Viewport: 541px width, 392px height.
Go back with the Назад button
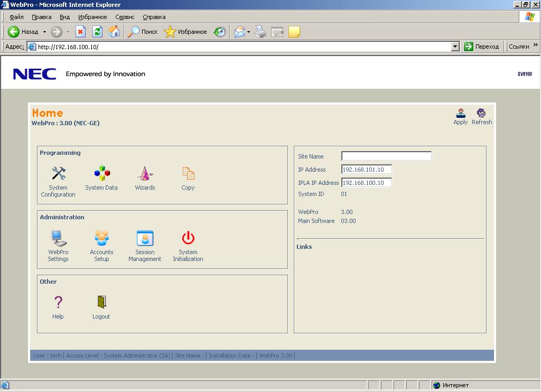(x=23, y=32)
